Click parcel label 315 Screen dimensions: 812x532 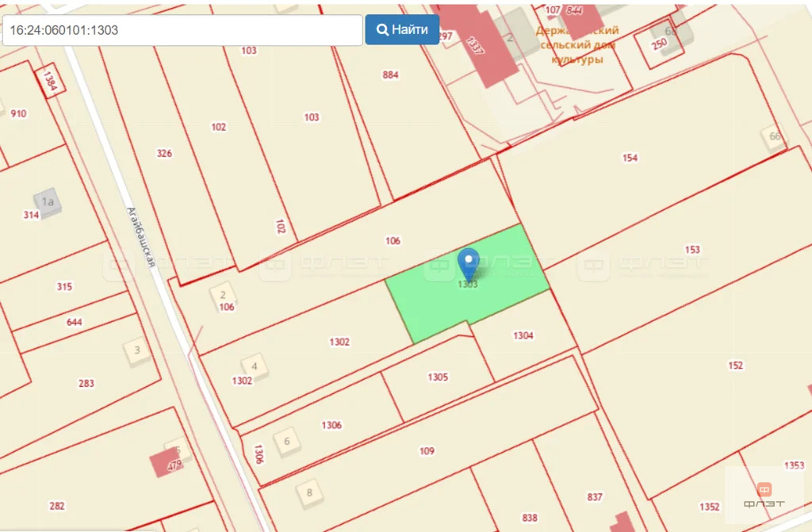pos(64,286)
